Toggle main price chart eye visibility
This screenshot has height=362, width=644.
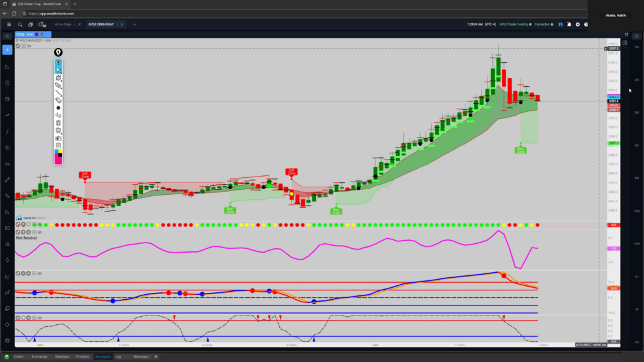coord(29,46)
